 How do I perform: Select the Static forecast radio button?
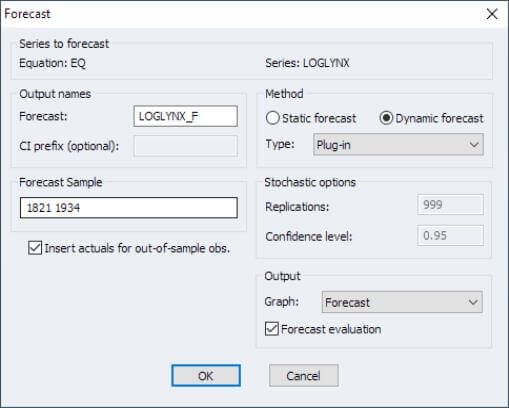[272, 118]
